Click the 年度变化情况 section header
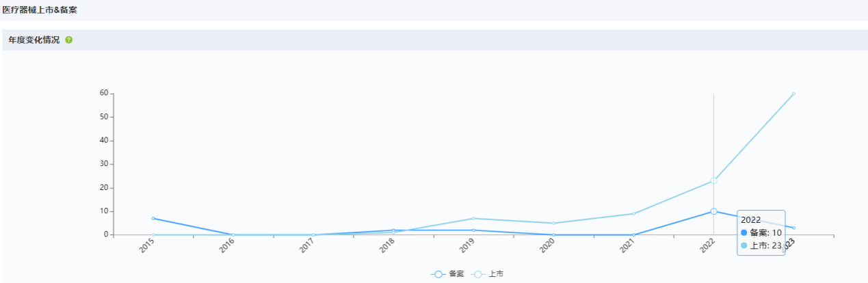The width and height of the screenshot is (868, 283). click(34, 40)
